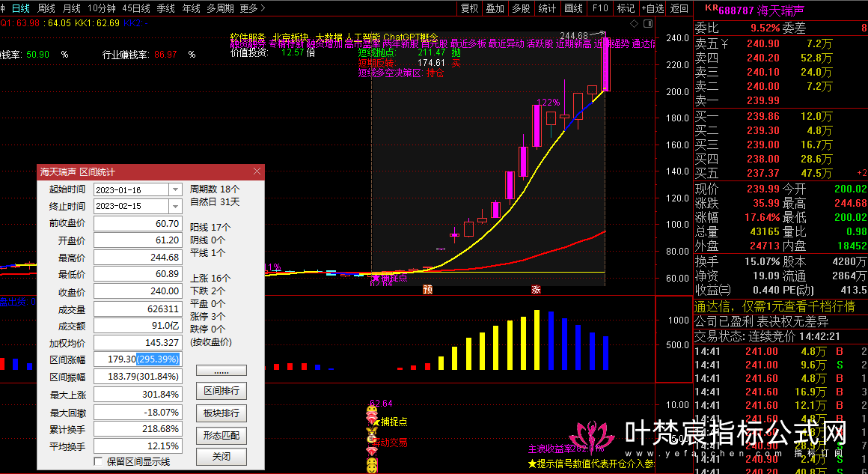Open the 起始时间 date dropdown
Image resolution: width=868 pixels, height=474 pixels.
[x=175, y=189]
